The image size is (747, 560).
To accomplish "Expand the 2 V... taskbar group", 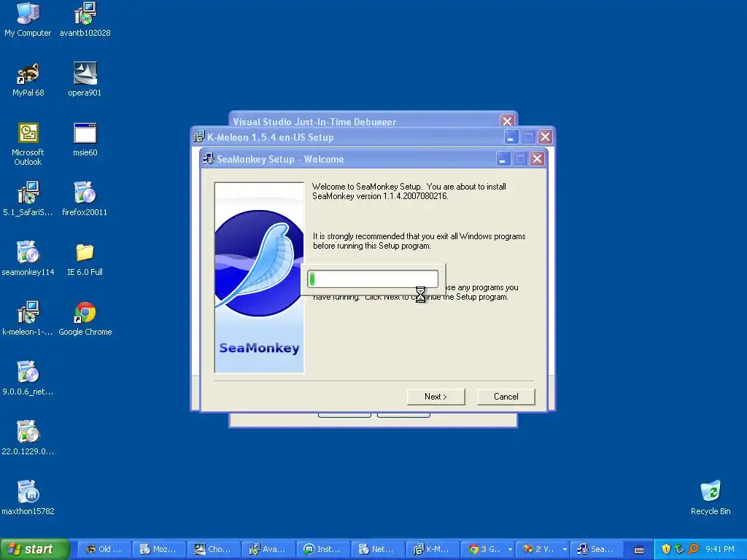I will click(x=543, y=549).
